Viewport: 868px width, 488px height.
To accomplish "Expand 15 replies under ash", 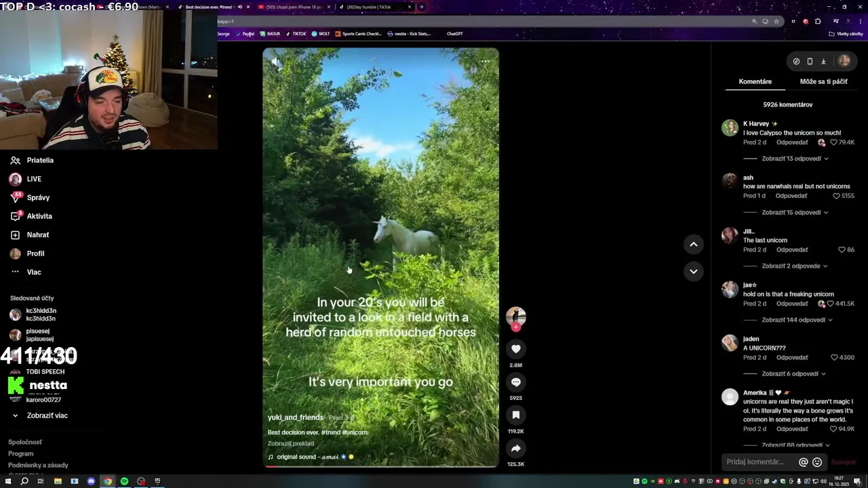I will point(795,212).
